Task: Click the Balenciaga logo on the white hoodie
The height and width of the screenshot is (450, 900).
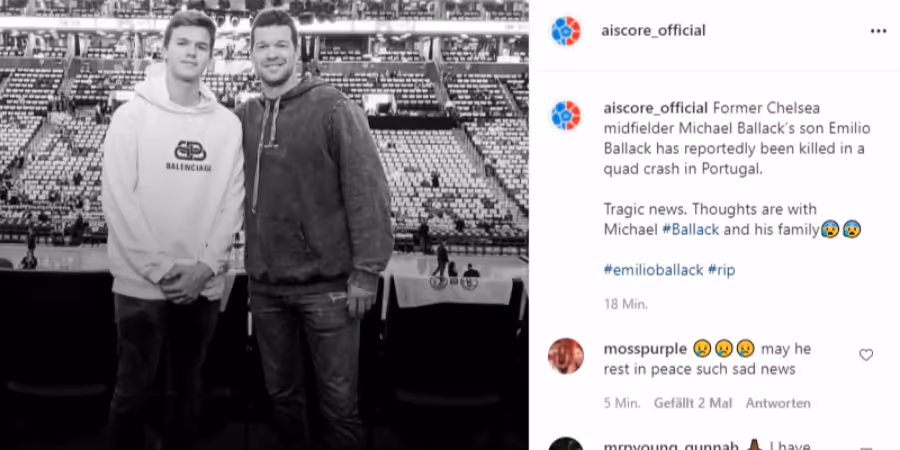Action: (189, 156)
